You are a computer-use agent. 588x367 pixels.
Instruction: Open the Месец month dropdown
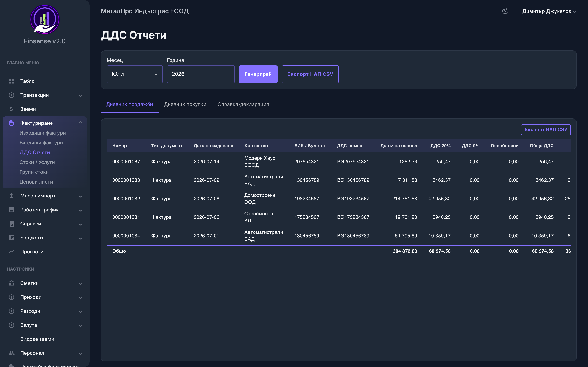135,74
